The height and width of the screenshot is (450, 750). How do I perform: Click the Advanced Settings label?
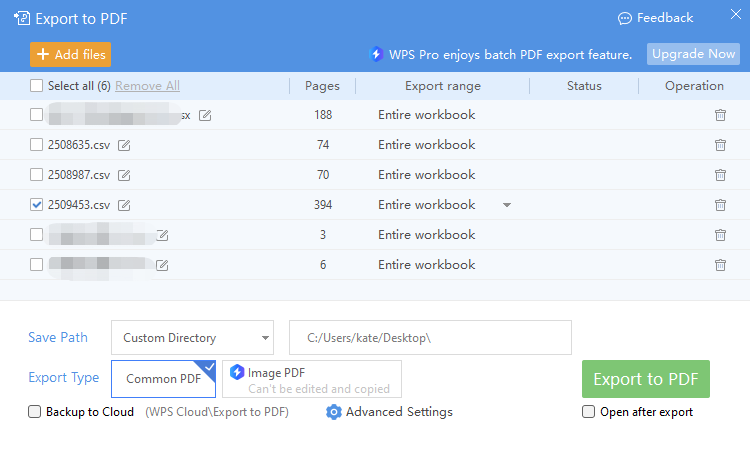[x=399, y=412]
